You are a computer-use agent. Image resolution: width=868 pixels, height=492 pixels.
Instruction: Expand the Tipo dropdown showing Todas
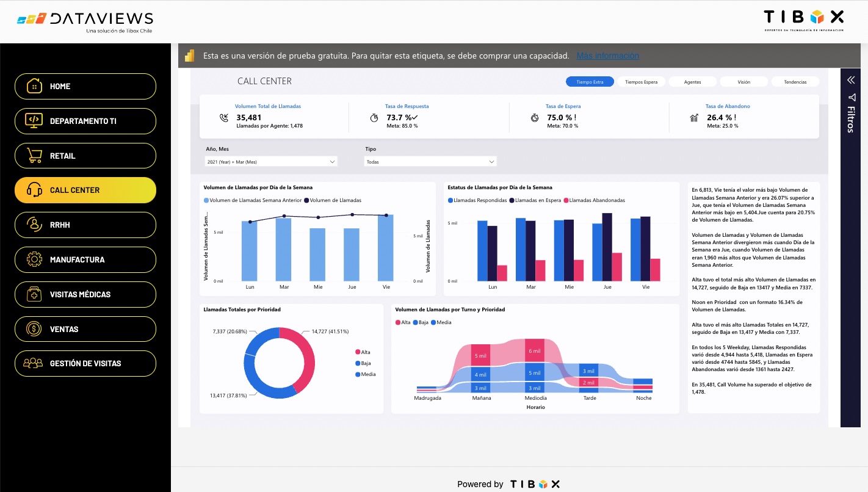pos(430,161)
